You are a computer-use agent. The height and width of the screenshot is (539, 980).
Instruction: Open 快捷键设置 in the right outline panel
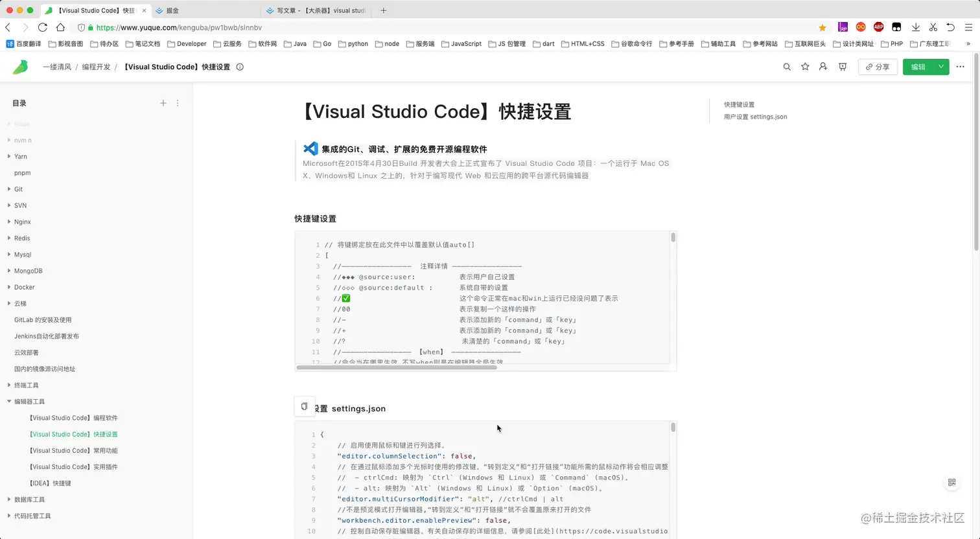[x=740, y=104]
